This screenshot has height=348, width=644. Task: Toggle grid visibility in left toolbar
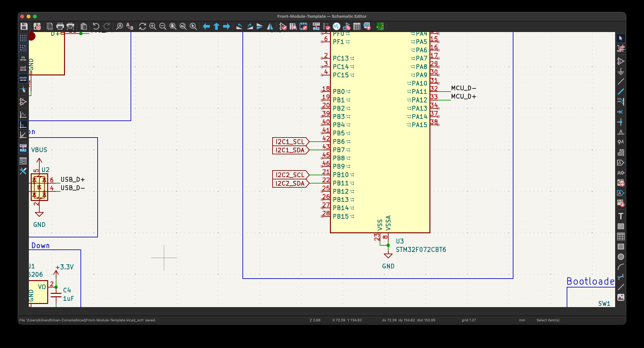[23, 38]
